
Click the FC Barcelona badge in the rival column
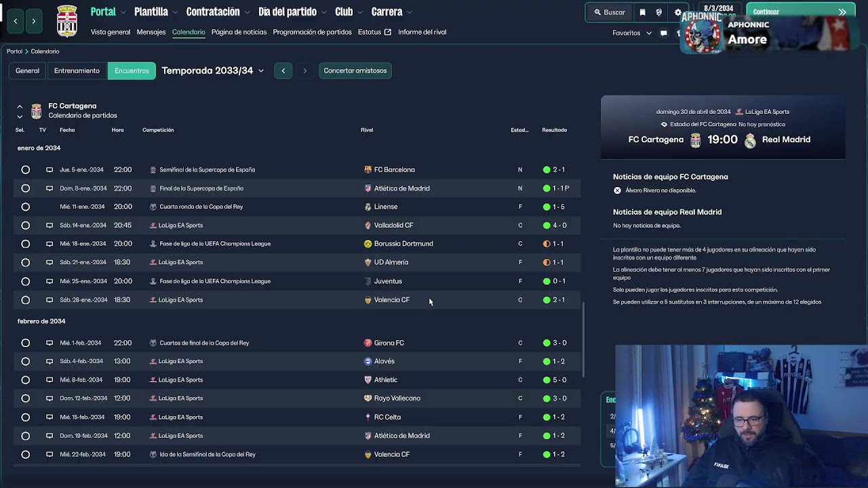tap(368, 169)
